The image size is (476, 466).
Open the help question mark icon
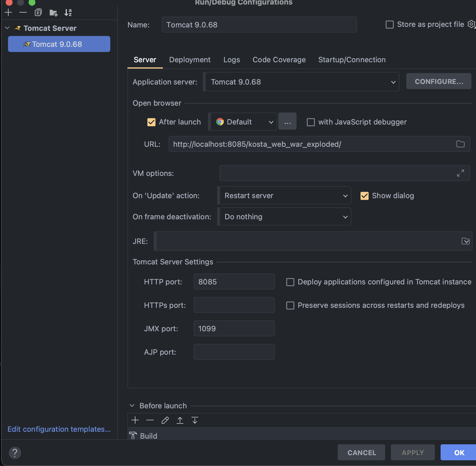click(x=15, y=453)
